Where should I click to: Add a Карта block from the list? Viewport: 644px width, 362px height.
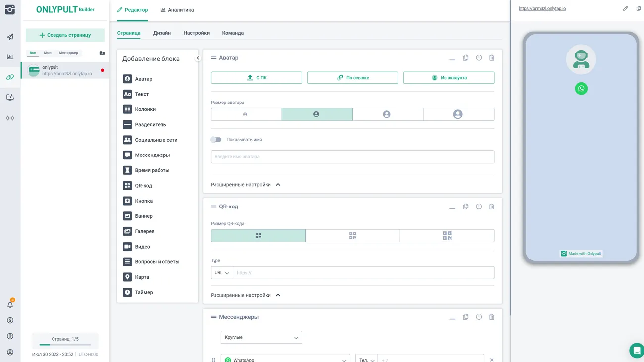coord(142,277)
